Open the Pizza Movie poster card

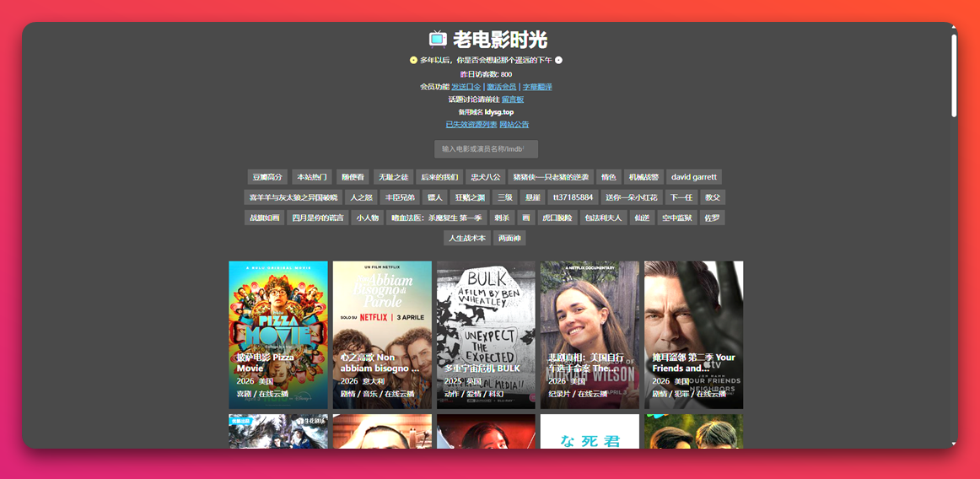pos(278,335)
